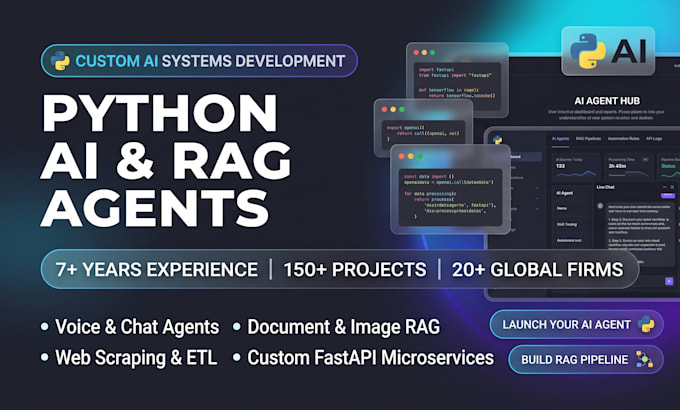
Task: Open the AI Agents tab
Action: pyautogui.click(x=560, y=139)
